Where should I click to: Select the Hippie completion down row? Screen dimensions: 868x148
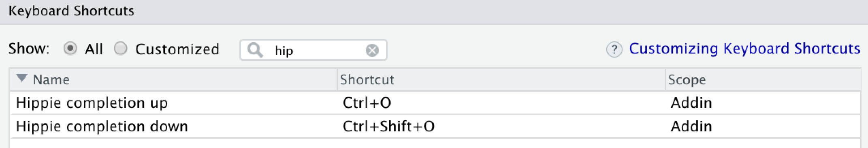click(435, 126)
